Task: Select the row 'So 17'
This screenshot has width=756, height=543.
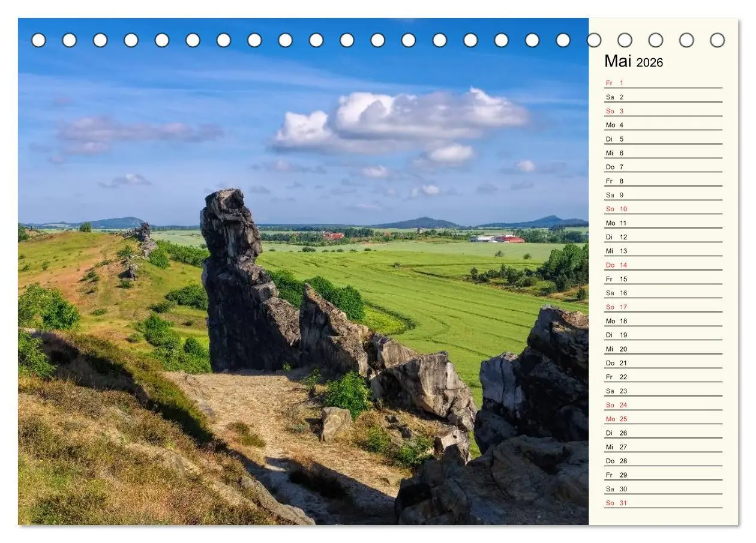Action: (664, 307)
